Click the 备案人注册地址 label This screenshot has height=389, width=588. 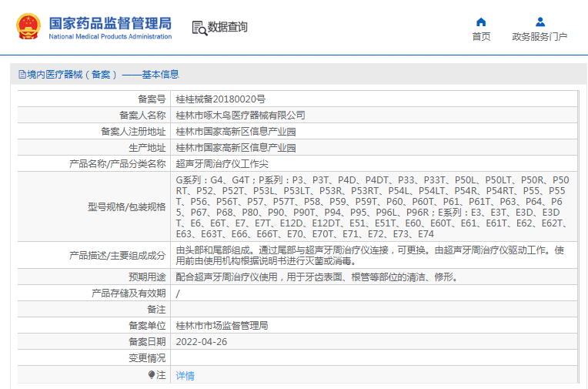(133, 132)
